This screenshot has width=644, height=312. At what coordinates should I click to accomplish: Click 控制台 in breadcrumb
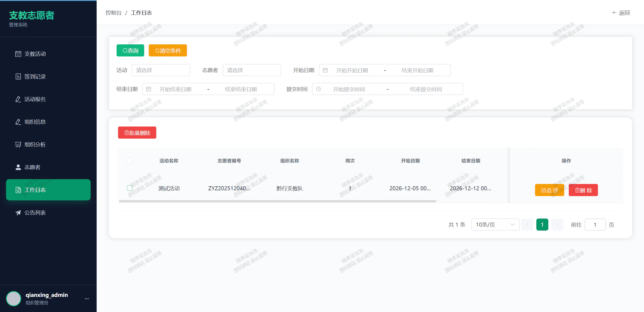[x=113, y=13]
